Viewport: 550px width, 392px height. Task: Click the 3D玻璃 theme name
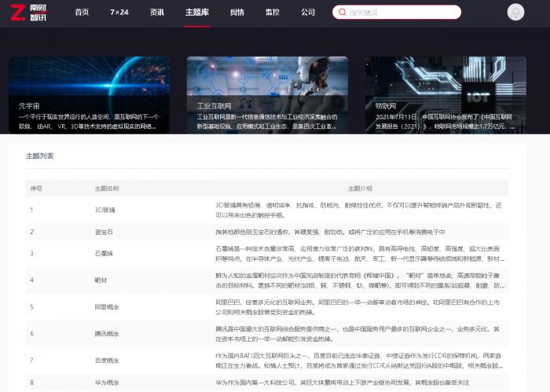click(x=104, y=210)
